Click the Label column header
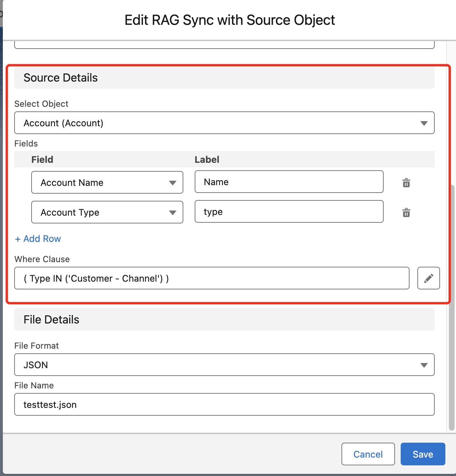Viewport: 456px width, 476px height. click(207, 160)
